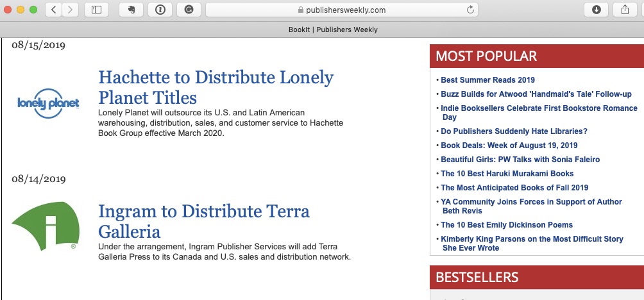Screen dimensions: 644x300
Task: Click the publishersweekly.com address field
Action: pyautogui.click(x=342, y=10)
